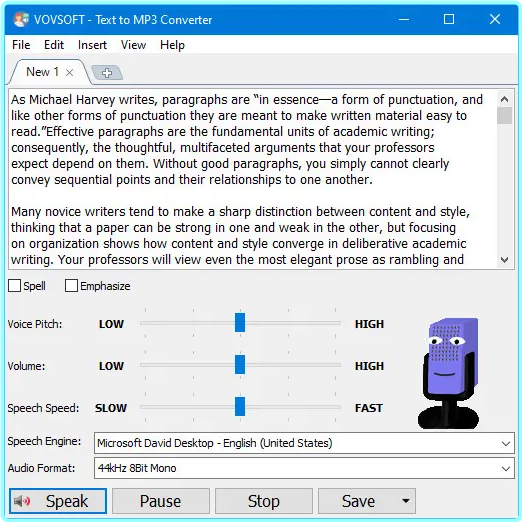Image resolution: width=522 pixels, height=522 pixels.
Task: Click the Speech Speed SLOW label
Action: click(111, 408)
